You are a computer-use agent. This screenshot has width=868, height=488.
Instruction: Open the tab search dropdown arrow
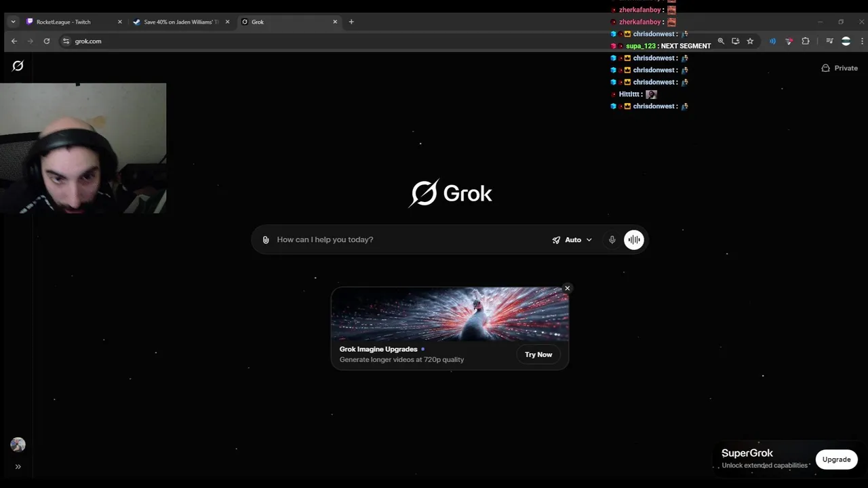13,22
